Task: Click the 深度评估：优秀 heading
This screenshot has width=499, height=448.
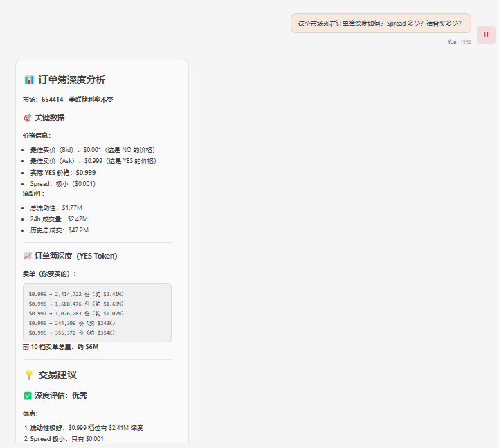Action: [x=61, y=395]
